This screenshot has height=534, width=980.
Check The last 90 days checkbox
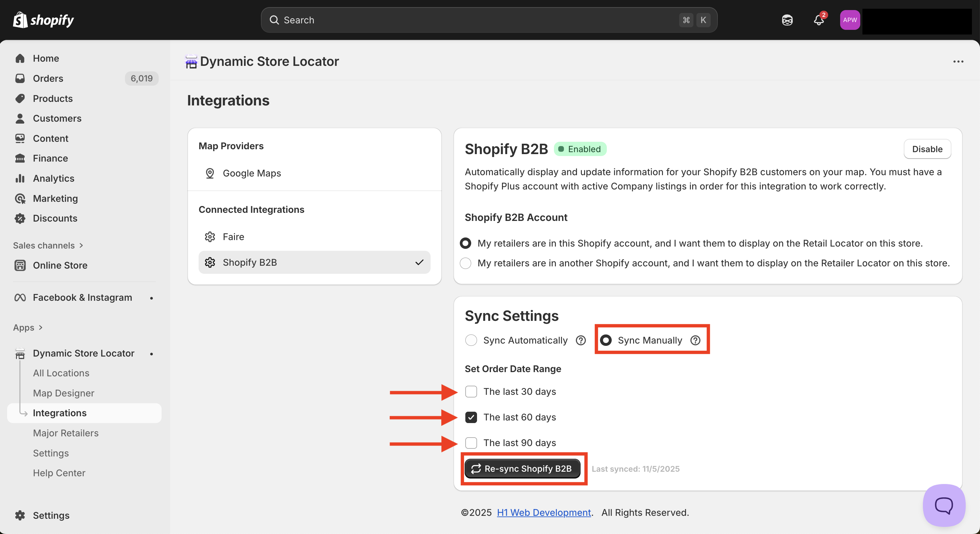[471, 443]
